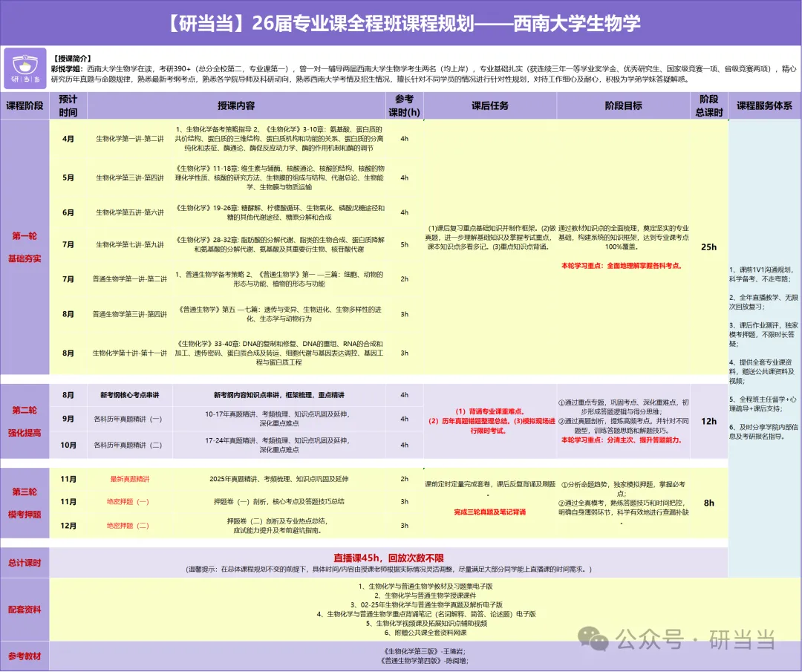The height and width of the screenshot is (672, 802).
Task: Click the 第一轮 基础夯实 stage cell
Action: pyautogui.click(x=25, y=247)
